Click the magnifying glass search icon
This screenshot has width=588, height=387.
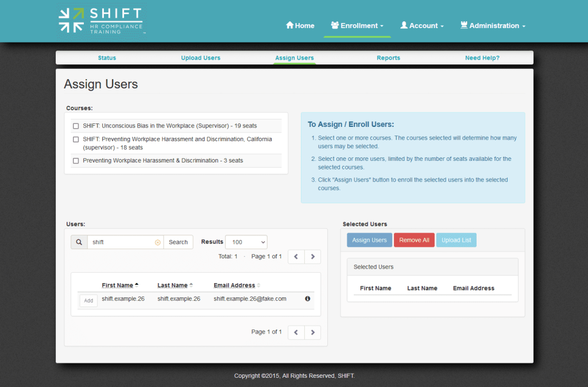coord(79,242)
